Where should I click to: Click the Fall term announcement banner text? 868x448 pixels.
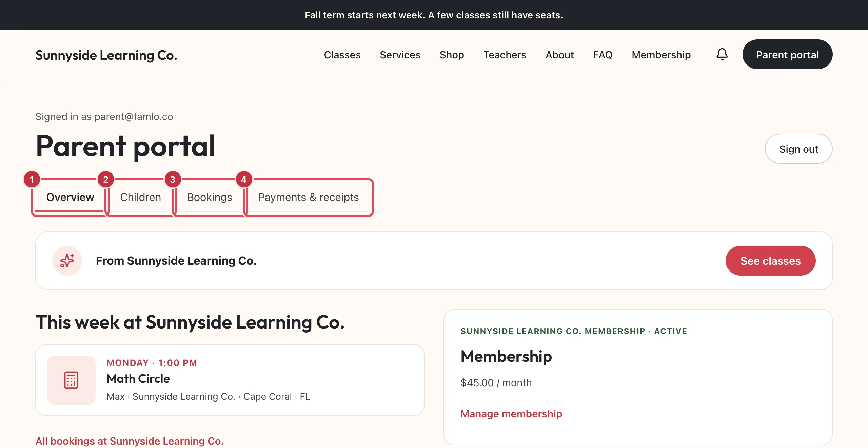tap(434, 15)
